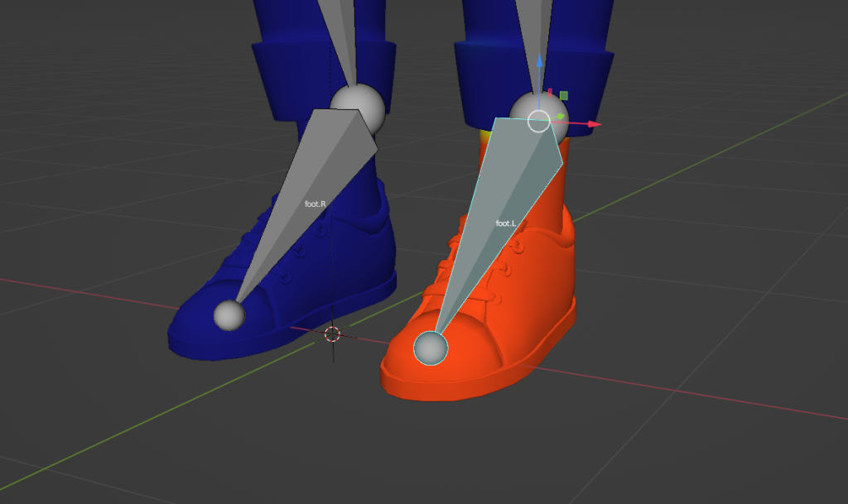Click the blue Z-axis arrow of move gizmo
Viewport: 848px width, 504px height.
point(539,63)
